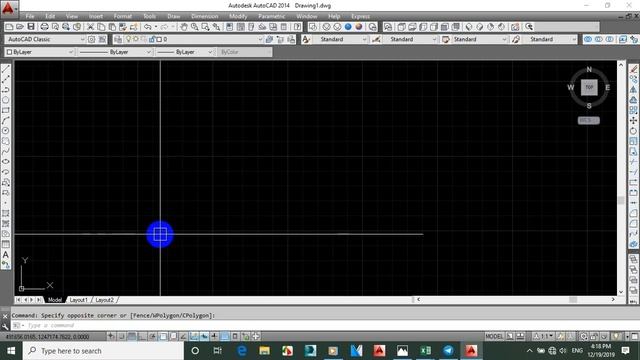Open the File menu
Image resolution: width=640 pixels, height=360 pixels.
[x=30, y=16]
